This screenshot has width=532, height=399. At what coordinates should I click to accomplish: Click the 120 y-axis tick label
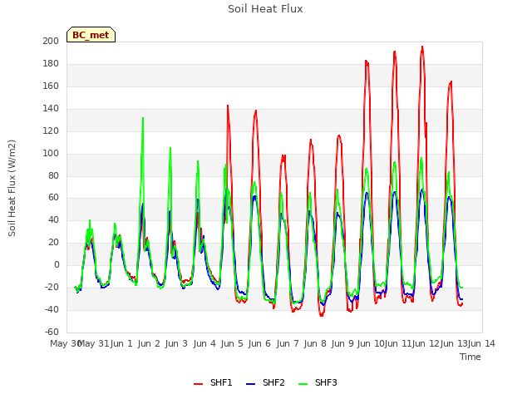pyautogui.click(x=51, y=131)
